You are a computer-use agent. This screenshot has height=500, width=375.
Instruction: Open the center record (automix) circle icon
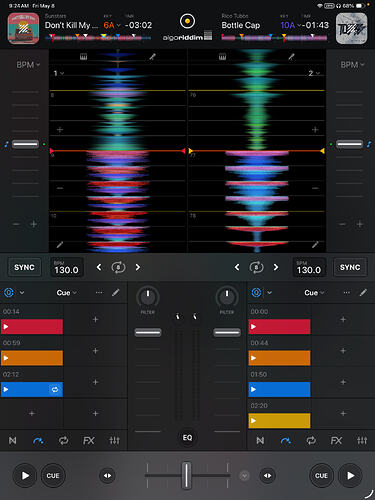coord(187,21)
